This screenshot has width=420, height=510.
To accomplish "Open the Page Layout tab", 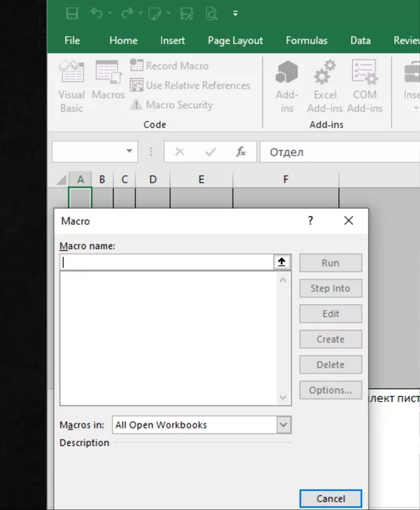I will coord(235,41).
